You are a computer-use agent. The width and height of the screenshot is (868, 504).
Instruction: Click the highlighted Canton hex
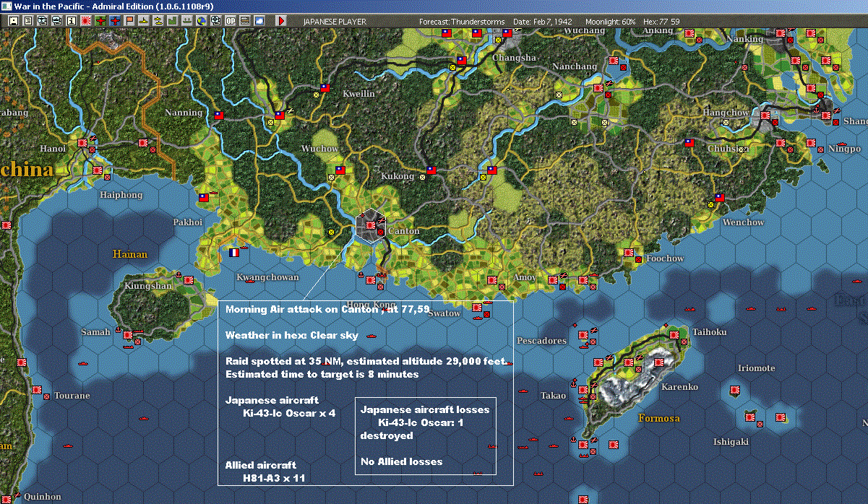[x=371, y=225]
